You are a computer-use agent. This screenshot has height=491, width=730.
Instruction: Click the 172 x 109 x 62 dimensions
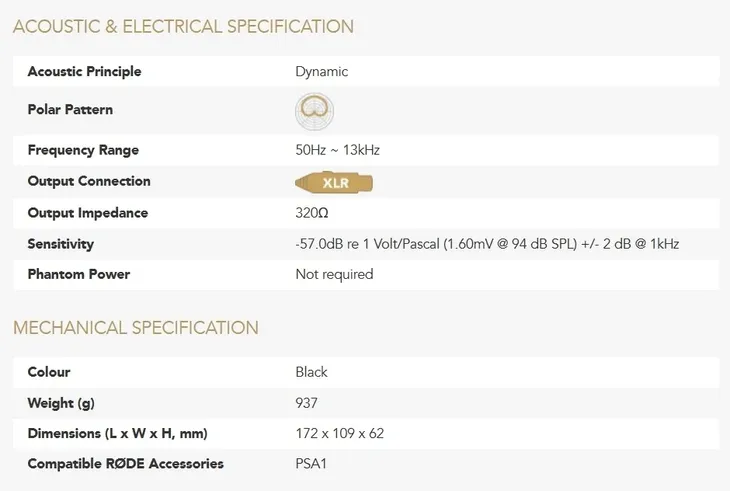pos(339,433)
